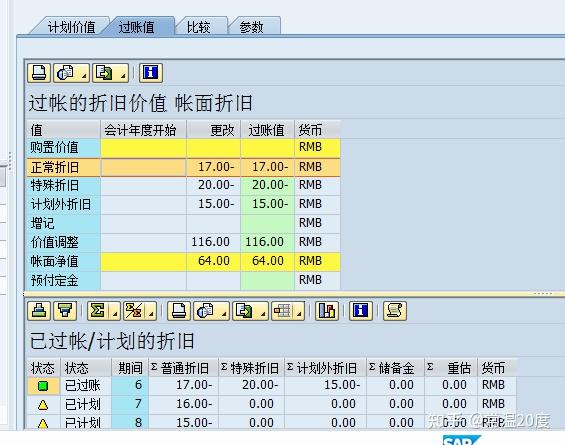Select the 帐面净值 row label
The width and height of the screenshot is (565, 445).
[55, 262]
